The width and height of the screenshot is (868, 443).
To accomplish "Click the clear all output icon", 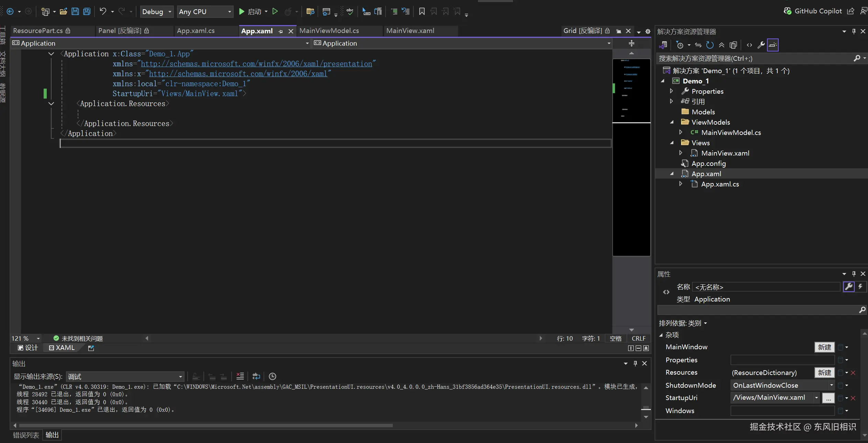I will 240,376.
